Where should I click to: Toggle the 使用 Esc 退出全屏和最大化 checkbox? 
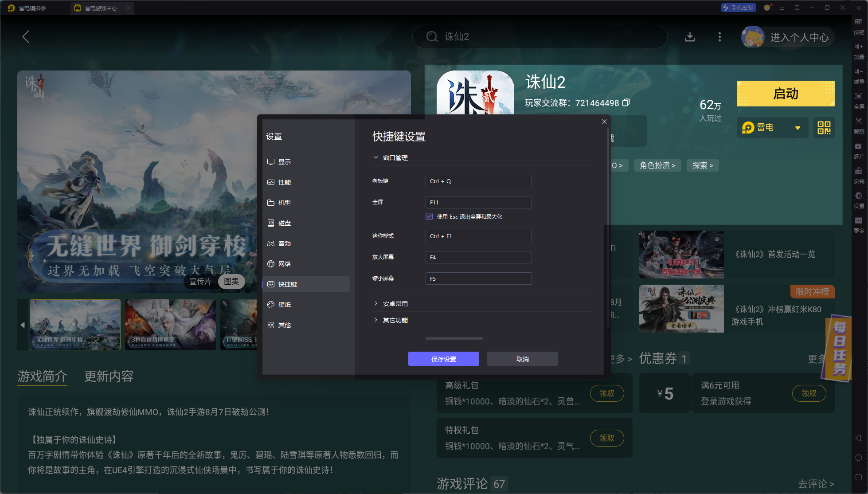click(429, 216)
